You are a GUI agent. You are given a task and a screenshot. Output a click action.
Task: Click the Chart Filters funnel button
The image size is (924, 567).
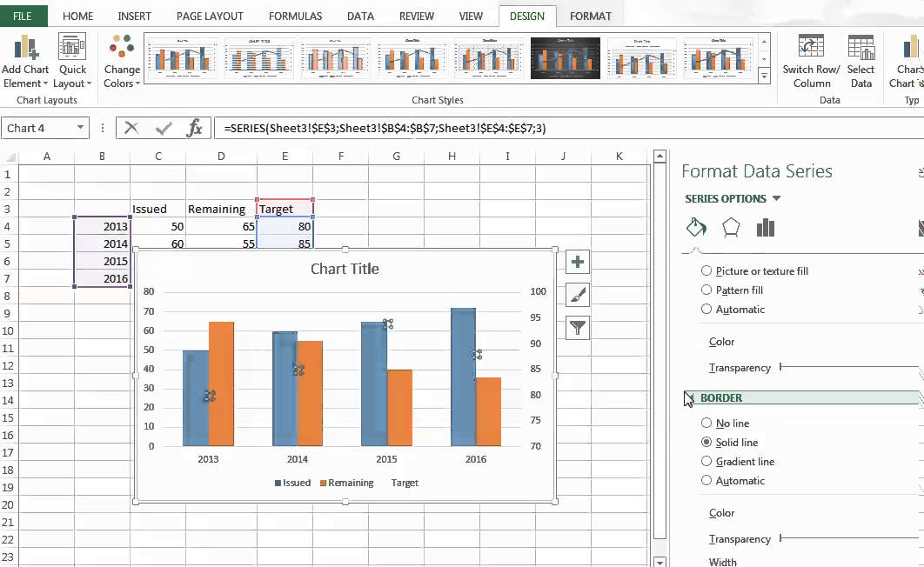(578, 328)
